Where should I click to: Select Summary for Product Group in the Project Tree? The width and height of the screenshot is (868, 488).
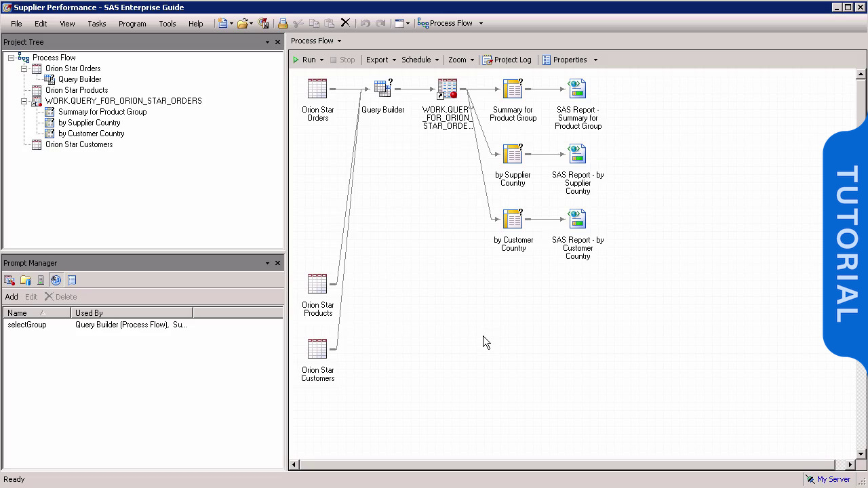102,112
